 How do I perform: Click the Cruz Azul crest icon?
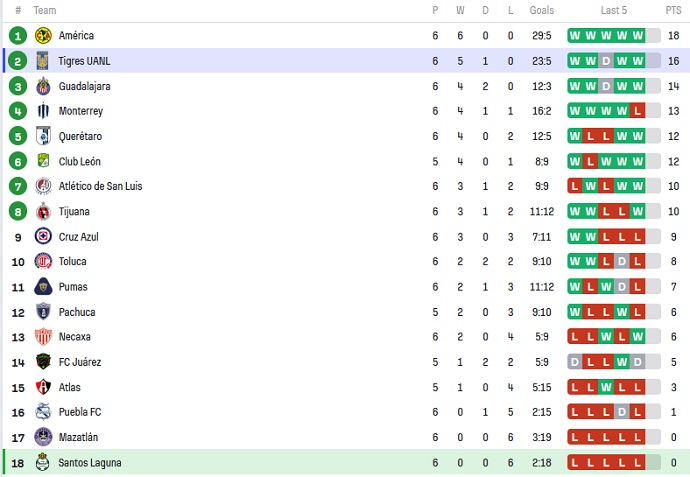(42, 237)
